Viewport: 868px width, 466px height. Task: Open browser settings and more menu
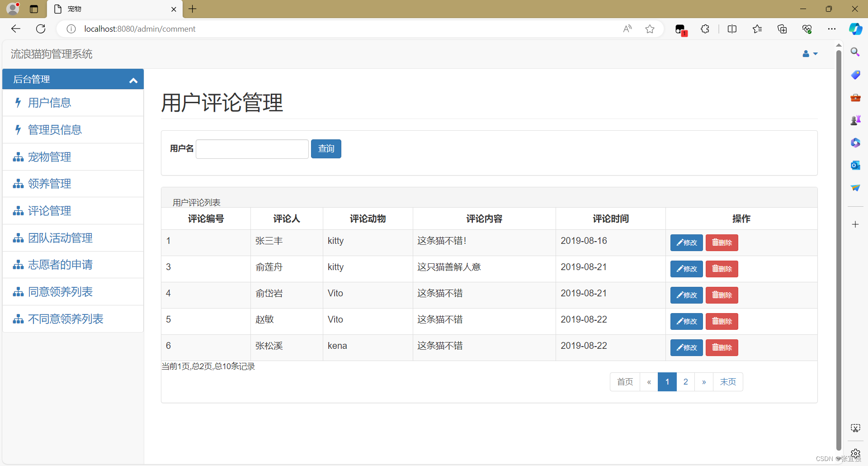832,29
